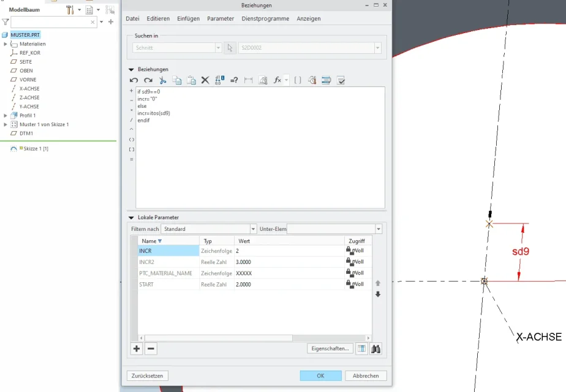The image size is (566, 392).
Task: Insert the plus operator into relations
Action: (131, 91)
